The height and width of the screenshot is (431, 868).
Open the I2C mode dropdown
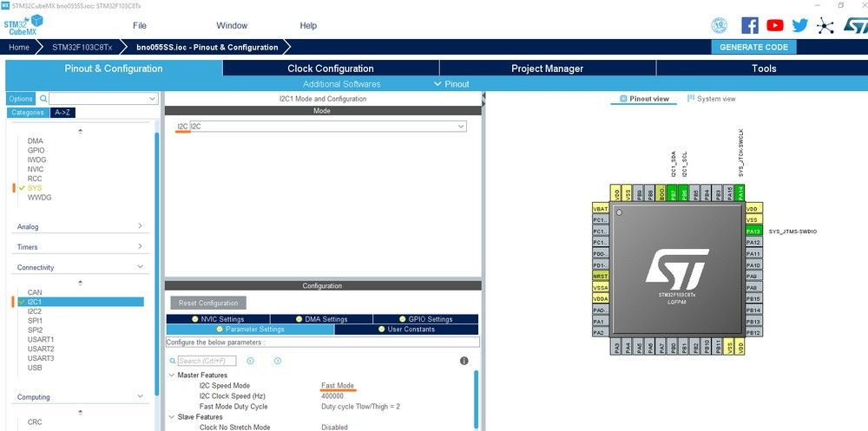328,127
